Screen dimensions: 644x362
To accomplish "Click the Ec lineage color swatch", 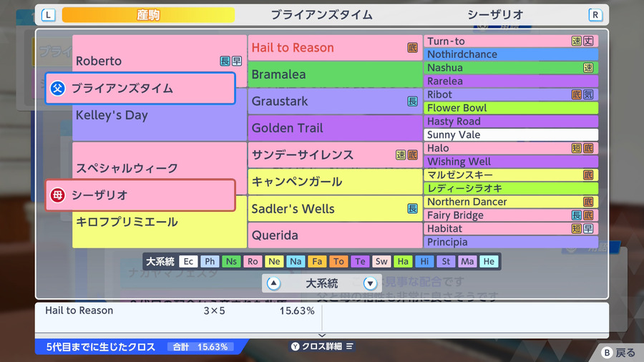I will tap(188, 261).
